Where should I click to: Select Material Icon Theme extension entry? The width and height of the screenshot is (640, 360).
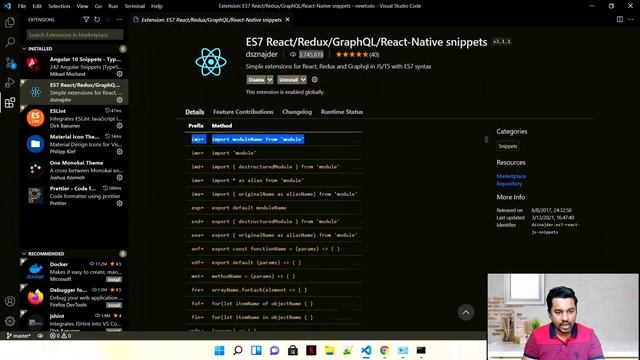coord(74,144)
